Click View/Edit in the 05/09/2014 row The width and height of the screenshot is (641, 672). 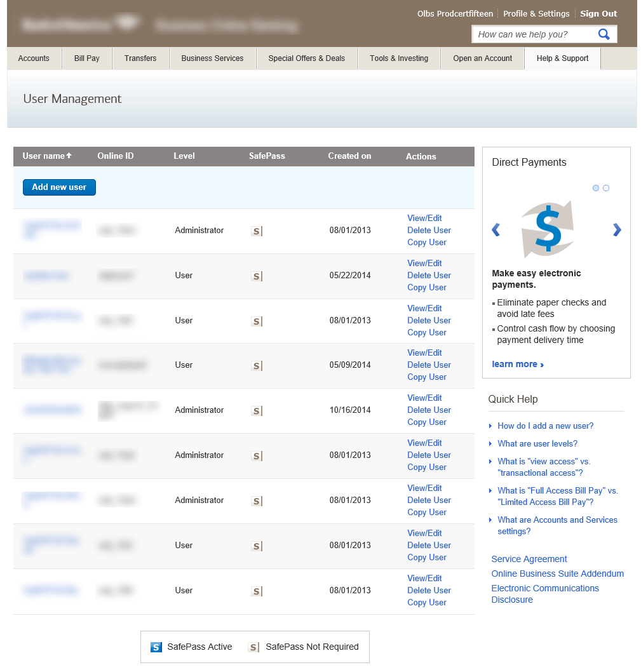(424, 353)
